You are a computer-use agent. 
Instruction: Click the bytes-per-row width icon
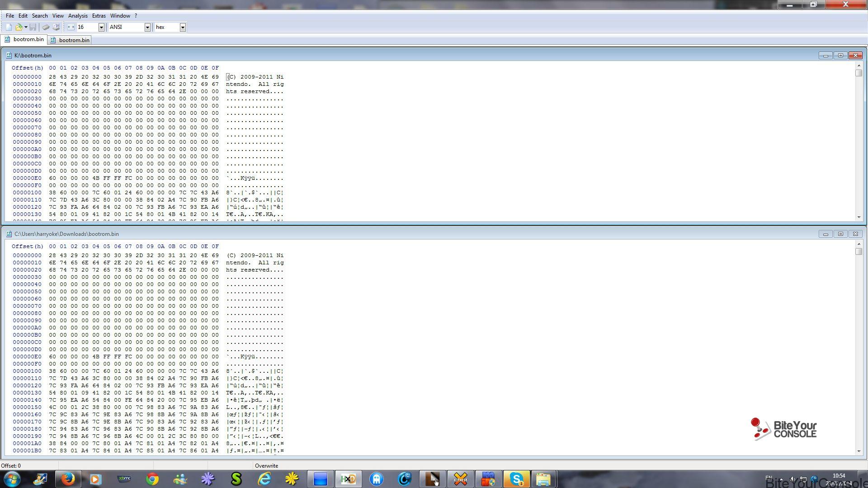(71, 27)
